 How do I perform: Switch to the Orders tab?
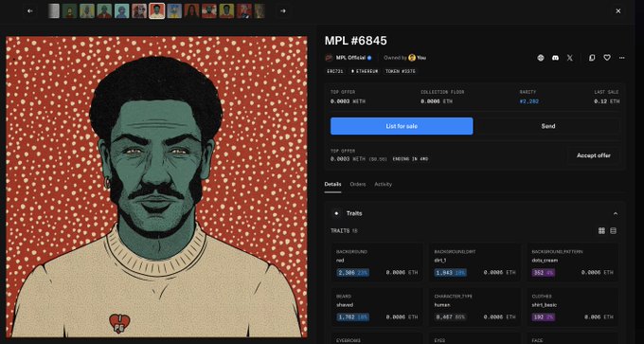pyautogui.click(x=358, y=184)
